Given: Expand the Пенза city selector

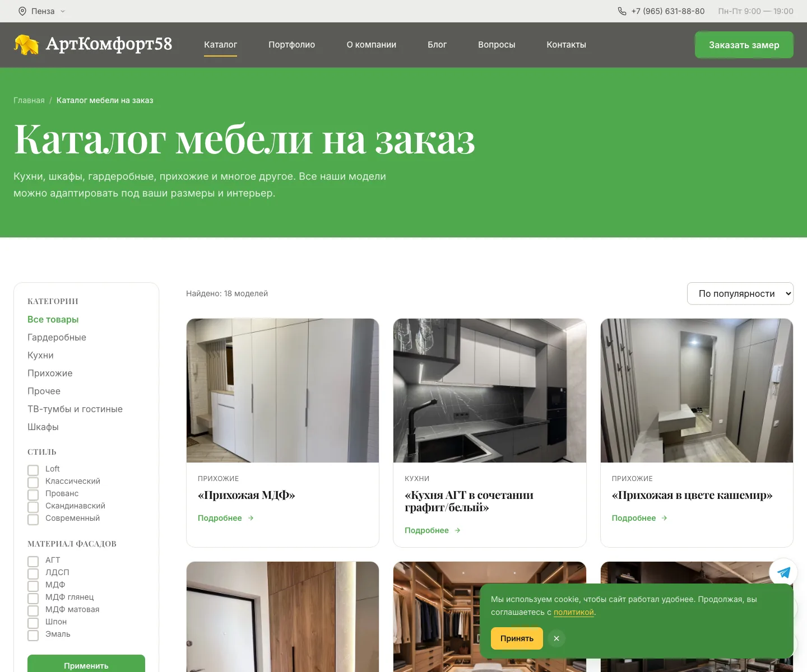Looking at the screenshot, I should coord(42,11).
